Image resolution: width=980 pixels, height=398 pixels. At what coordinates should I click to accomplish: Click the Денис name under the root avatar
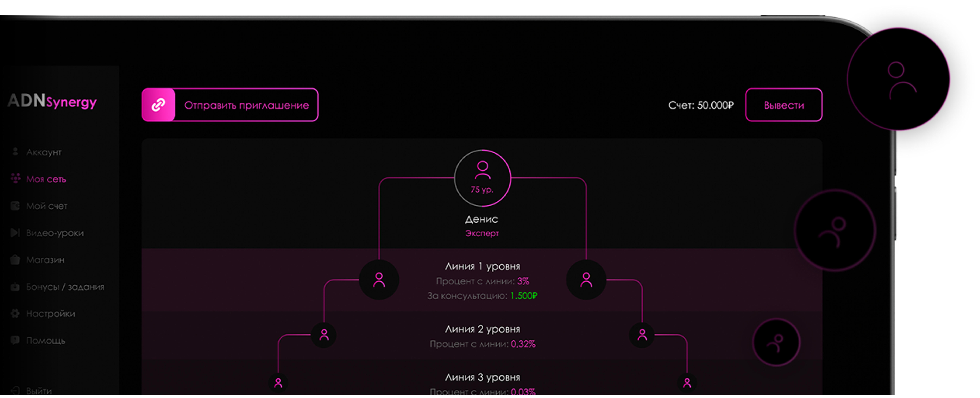click(x=481, y=219)
